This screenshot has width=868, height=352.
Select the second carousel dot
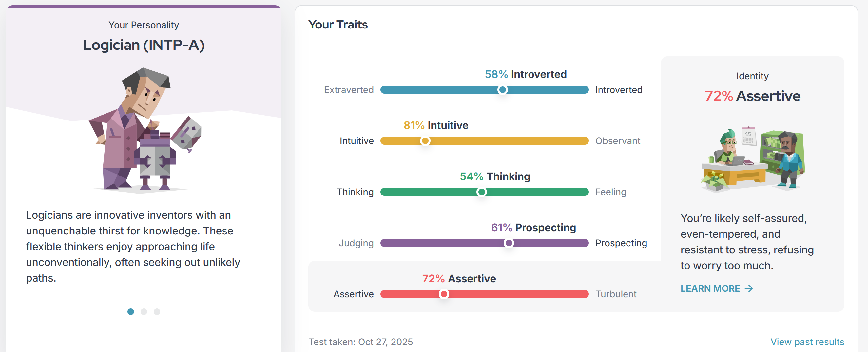[144, 312]
